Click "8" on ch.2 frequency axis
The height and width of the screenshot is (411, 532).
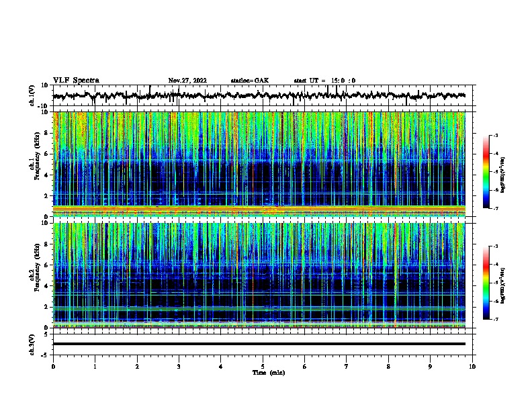(47, 244)
